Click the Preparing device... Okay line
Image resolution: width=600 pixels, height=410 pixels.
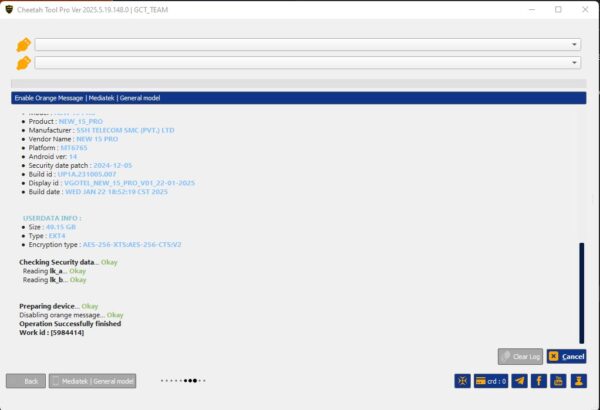point(59,306)
